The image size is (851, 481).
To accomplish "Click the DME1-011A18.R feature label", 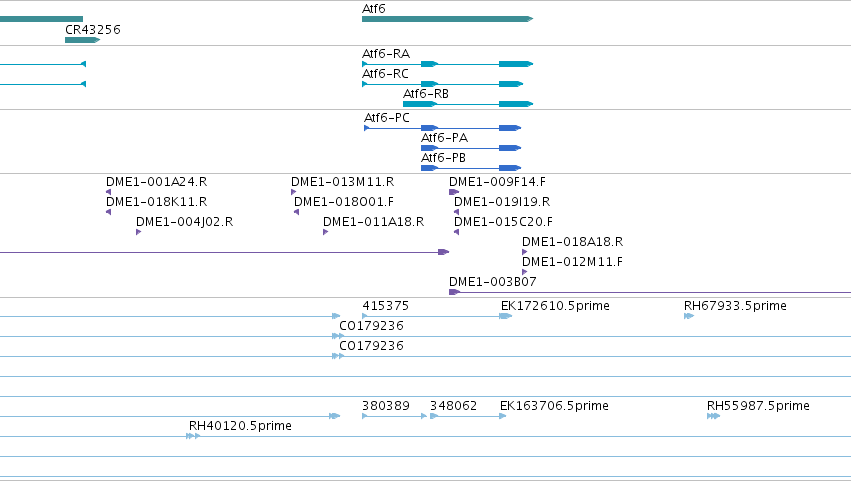I will click(373, 222).
